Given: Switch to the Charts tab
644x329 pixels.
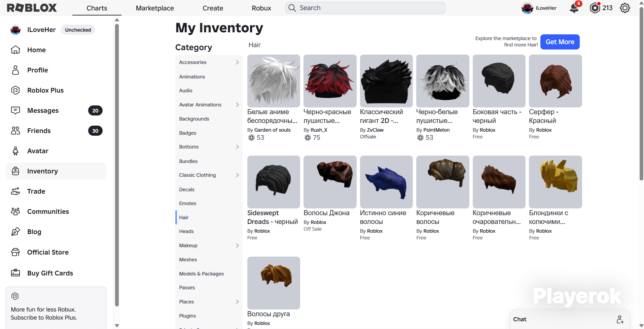Looking at the screenshot, I should [x=97, y=8].
